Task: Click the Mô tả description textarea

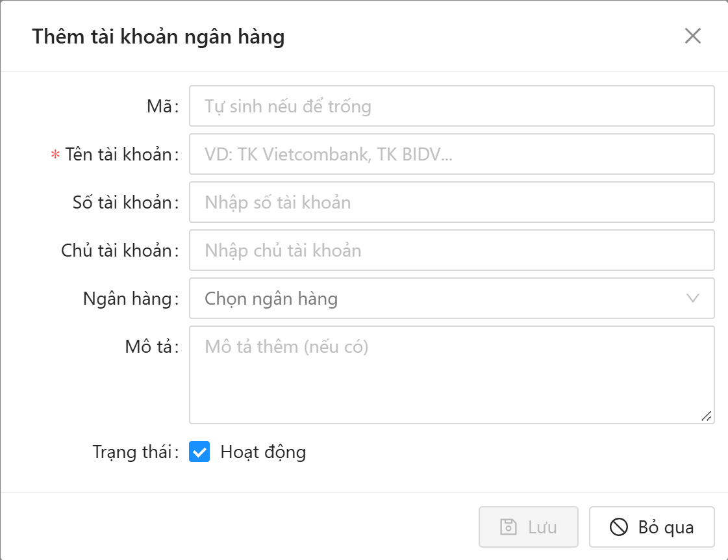Action: click(451, 375)
